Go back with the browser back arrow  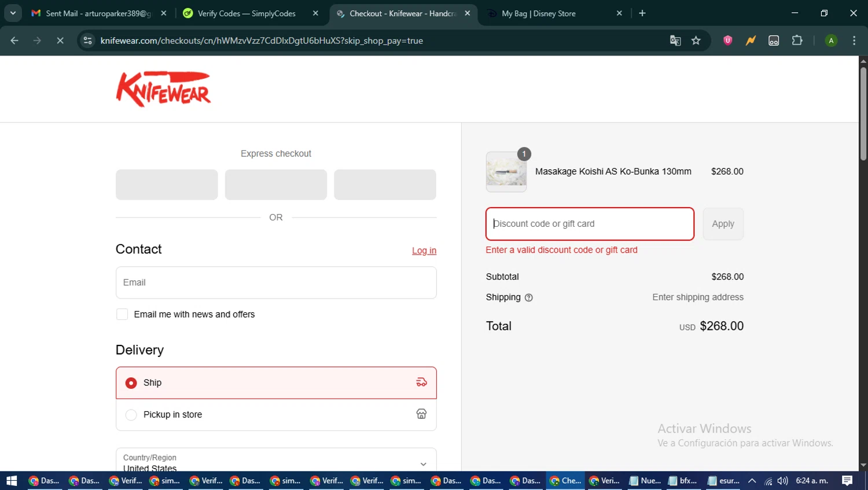point(14,40)
